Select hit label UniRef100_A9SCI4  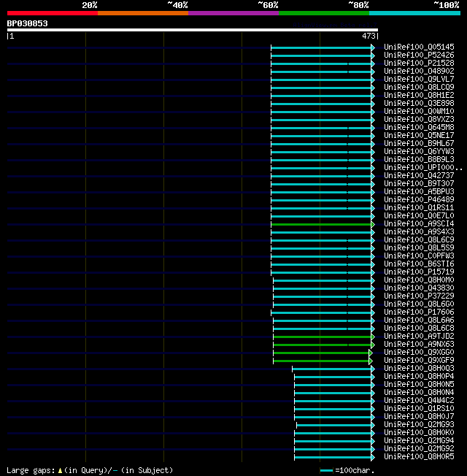point(419,223)
